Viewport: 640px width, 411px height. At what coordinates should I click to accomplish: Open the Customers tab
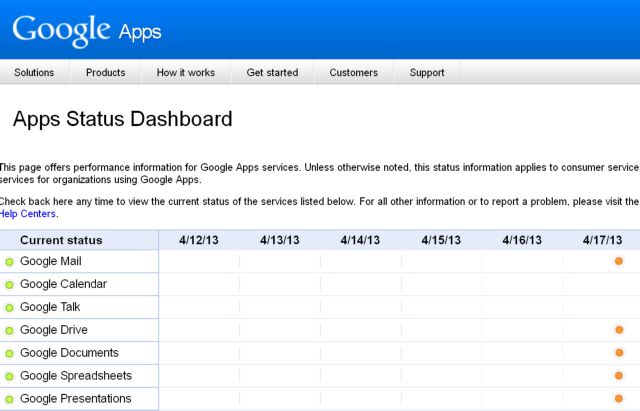coord(354,73)
